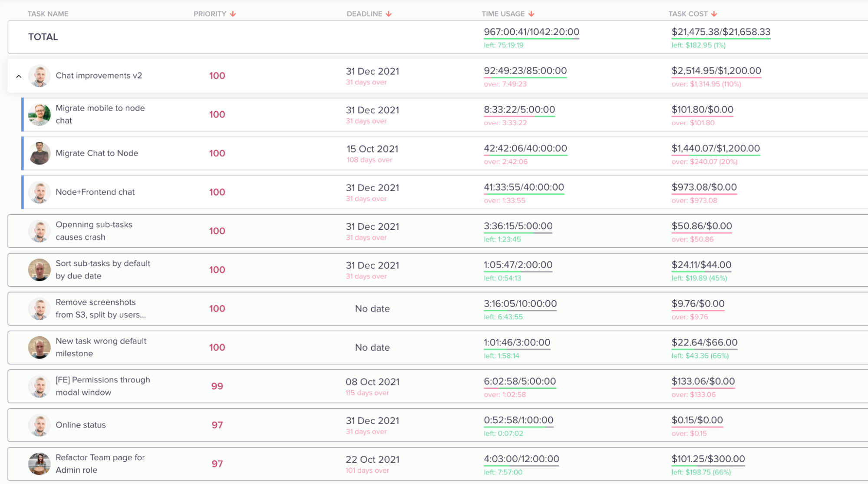Click deadline 22 Oct 2021
868x484 pixels.
pos(372,460)
